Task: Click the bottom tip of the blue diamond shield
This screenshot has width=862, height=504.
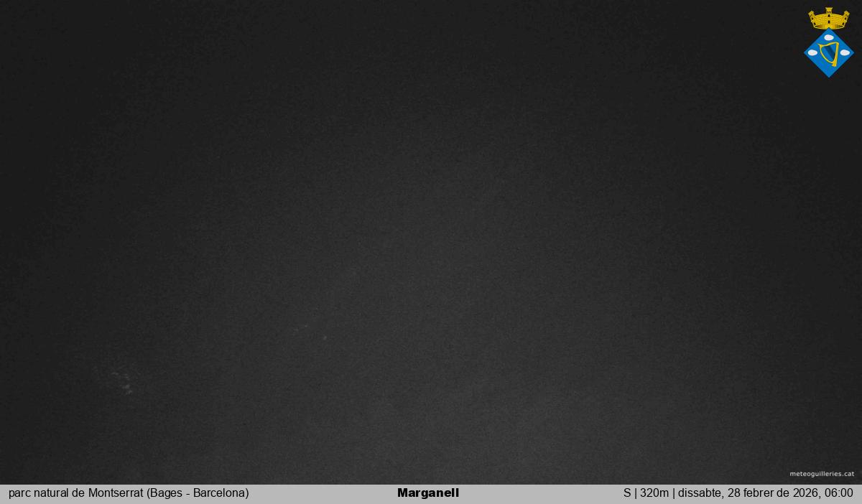Action: [829, 75]
